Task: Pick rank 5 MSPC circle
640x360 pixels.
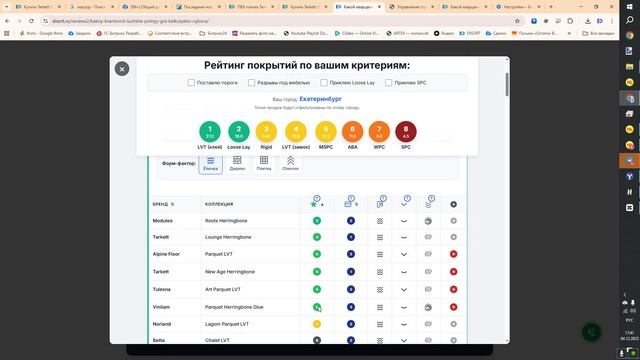Action: [x=326, y=132]
